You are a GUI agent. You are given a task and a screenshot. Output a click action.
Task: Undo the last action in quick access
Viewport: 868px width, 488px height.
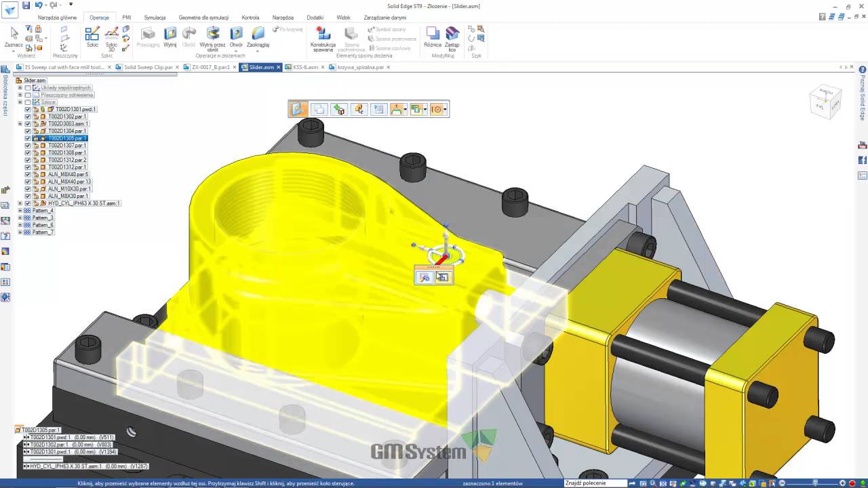tap(39, 5)
